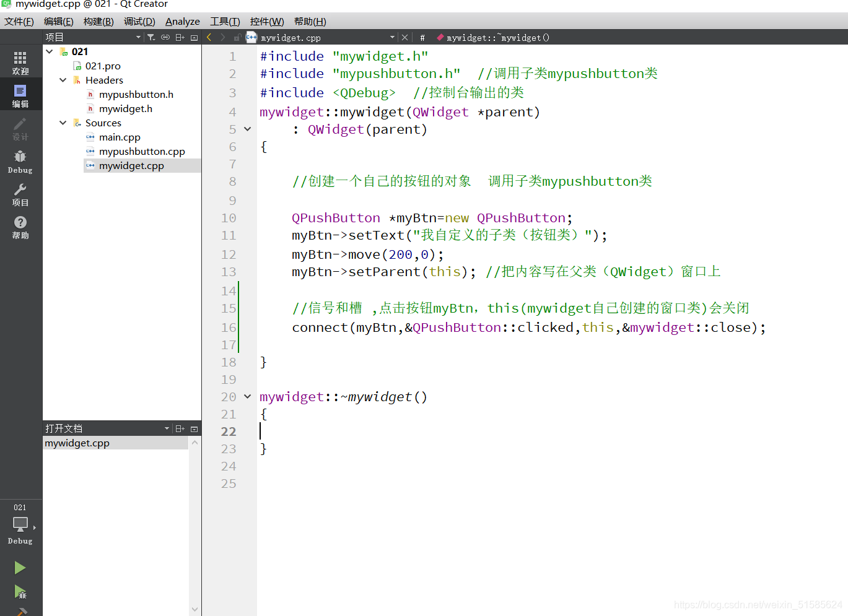
Task: Select 021.pro in project tree
Action: tap(103, 66)
